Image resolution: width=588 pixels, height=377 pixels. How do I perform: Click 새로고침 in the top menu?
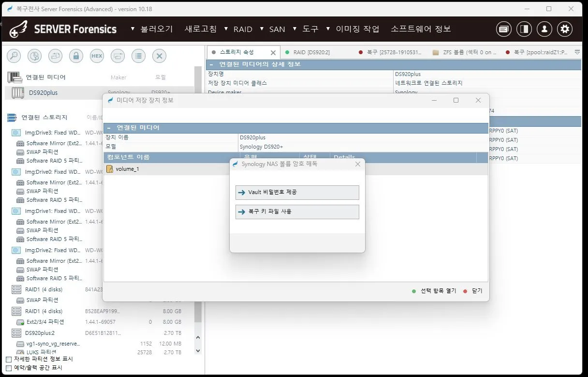pyautogui.click(x=201, y=29)
